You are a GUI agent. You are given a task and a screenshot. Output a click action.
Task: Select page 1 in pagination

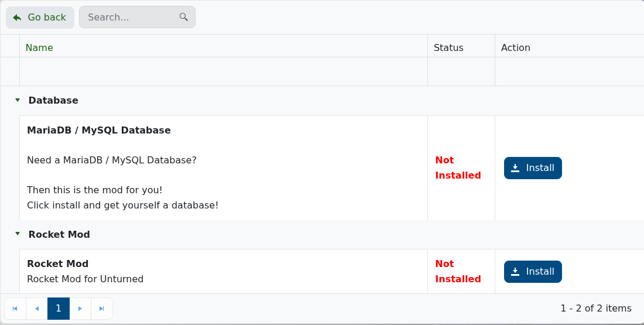(59, 309)
